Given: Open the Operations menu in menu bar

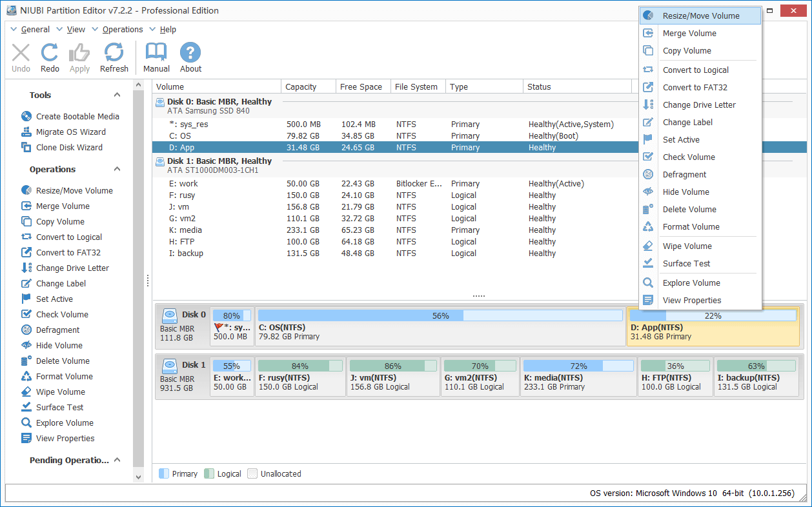Looking at the screenshot, I should [x=122, y=29].
